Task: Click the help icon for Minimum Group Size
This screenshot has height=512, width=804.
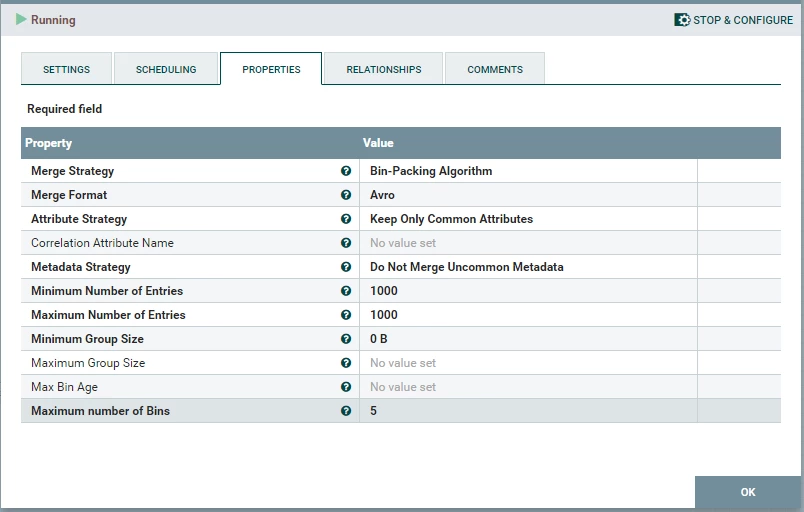Action: 346,339
